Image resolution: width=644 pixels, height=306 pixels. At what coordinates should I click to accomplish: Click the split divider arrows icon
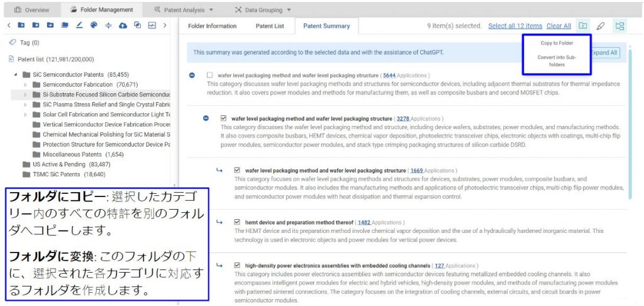[108, 25]
